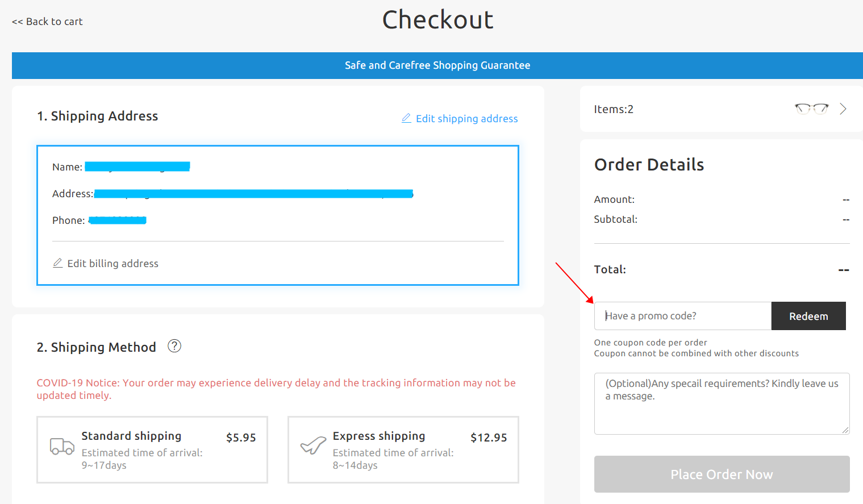Click the Place Order Now button

(722, 474)
